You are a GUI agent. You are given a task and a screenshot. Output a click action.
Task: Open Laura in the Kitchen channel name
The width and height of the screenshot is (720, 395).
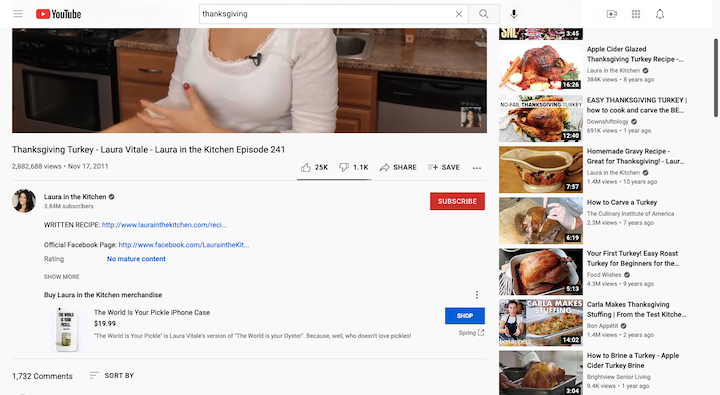coord(75,197)
